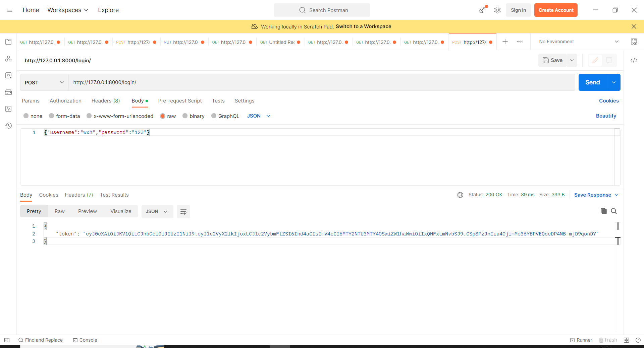Click the Sign In button
The width and height of the screenshot is (644, 348).
(x=518, y=10)
